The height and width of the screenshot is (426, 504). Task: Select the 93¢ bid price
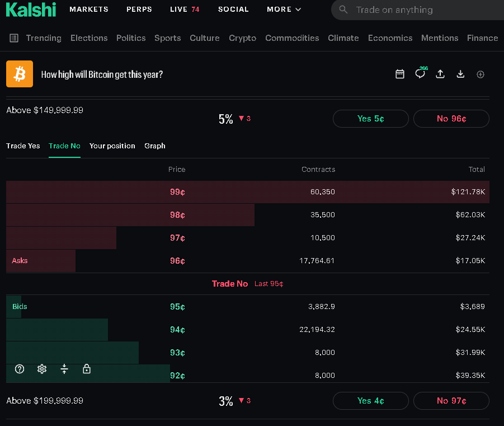[177, 353]
